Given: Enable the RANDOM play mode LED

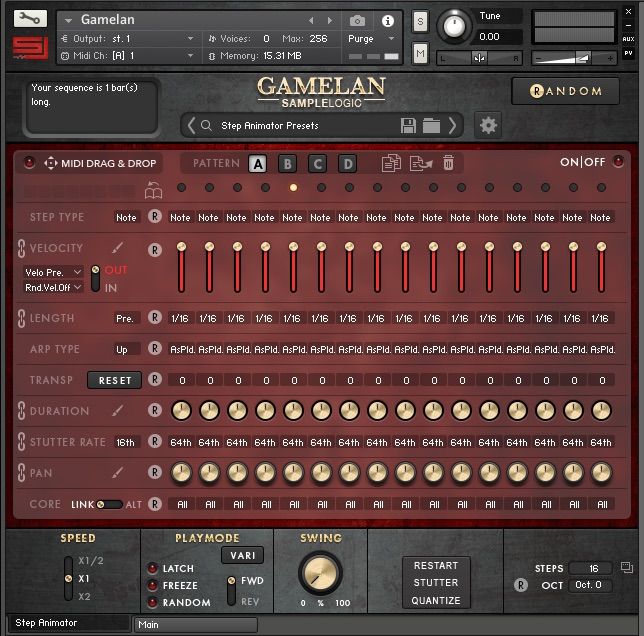Looking at the screenshot, I should 152,602.
